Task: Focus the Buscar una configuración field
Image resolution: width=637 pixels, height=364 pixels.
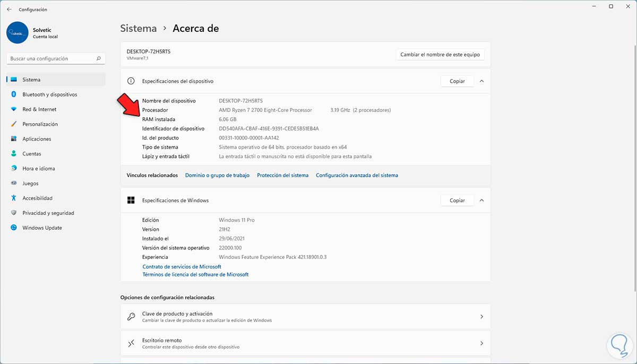Action: tap(56, 58)
